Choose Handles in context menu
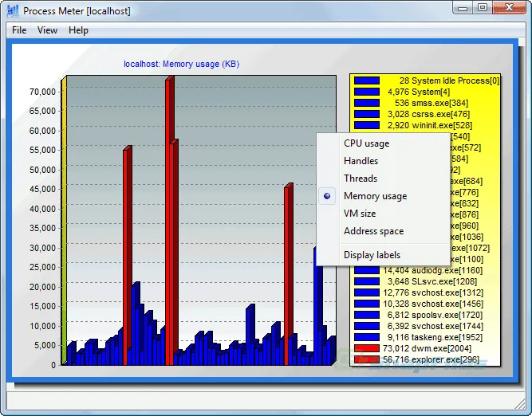This screenshot has height=416, width=532. (383, 161)
